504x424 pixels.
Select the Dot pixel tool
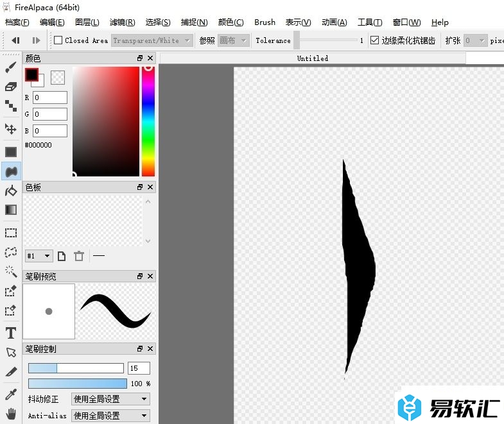click(11, 106)
